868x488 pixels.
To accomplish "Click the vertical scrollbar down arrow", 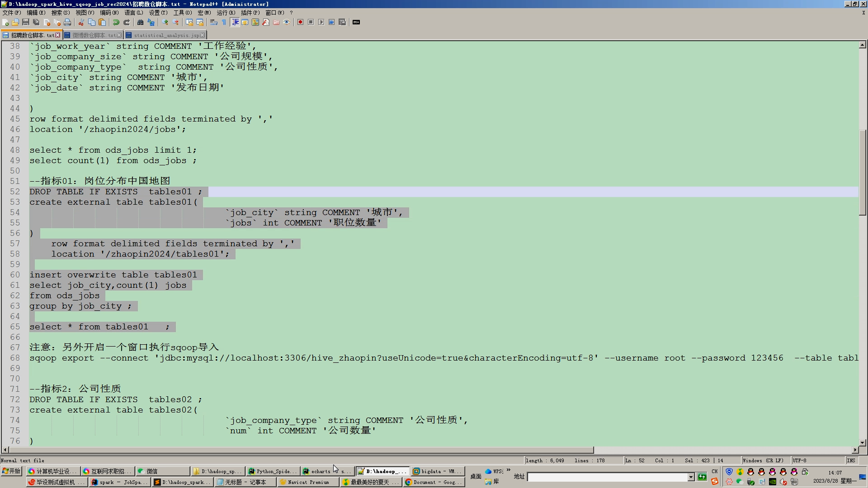I will pyautogui.click(x=863, y=443).
